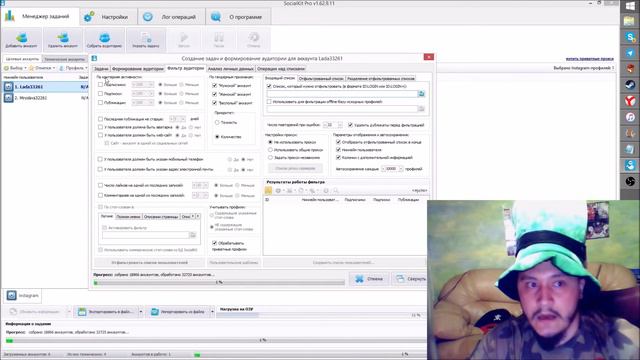The width and height of the screenshot is (640, 360).
Task: Click the Instagram icon in the bottom tab
Action: (x=11, y=295)
